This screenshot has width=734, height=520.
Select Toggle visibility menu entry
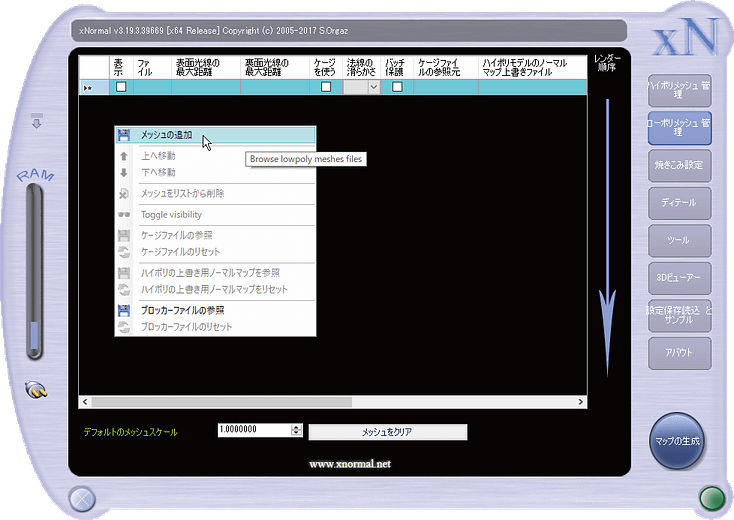pyautogui.click(x=215, y=215)
